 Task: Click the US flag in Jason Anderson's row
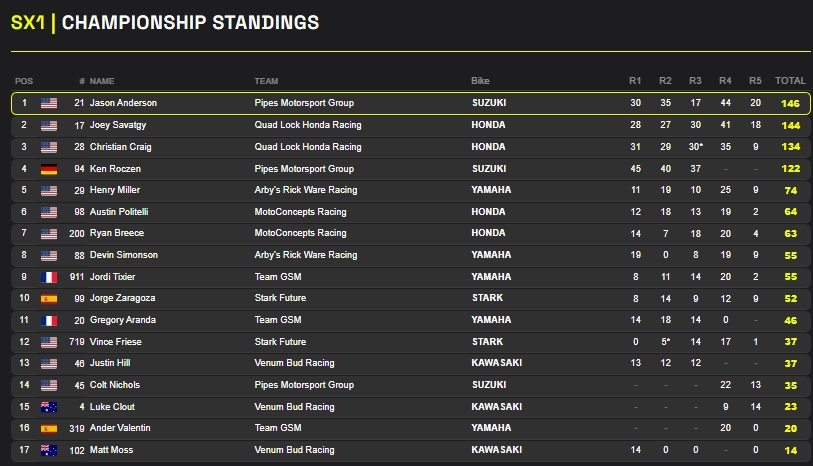[x=50, y=103]
